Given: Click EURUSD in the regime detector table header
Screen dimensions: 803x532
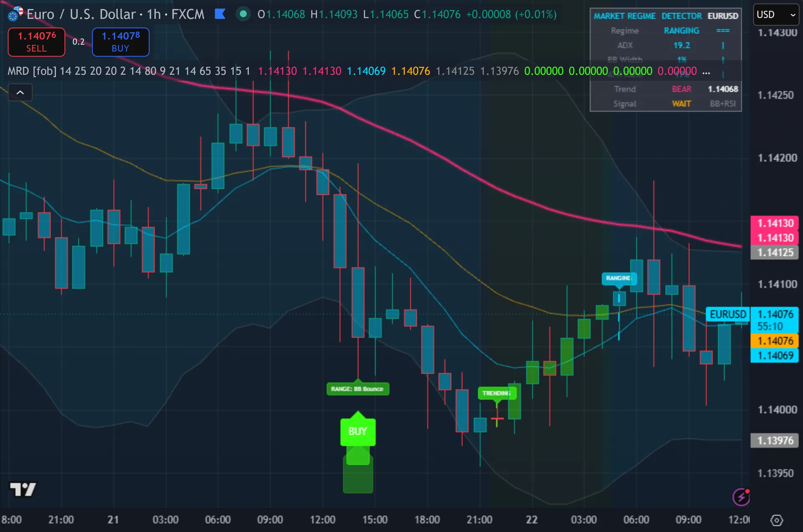Looking at the screenshot, I should pos(723,16).
